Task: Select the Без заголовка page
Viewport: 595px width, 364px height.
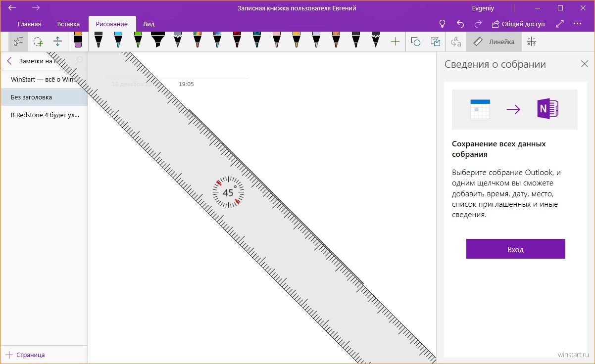Action: [44, 97]
